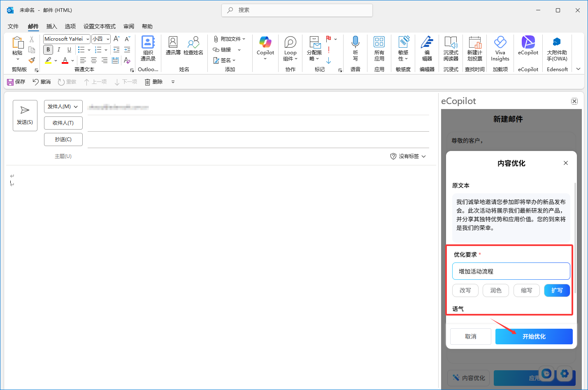Open the red font color picker
Image resolution: width=588 pixels, height=390 pixels.
pyautogui.click(x=73, y=61)
